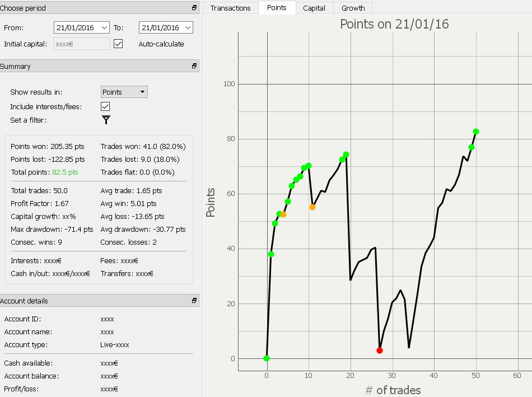Click the '# of trades' axis label
This screenshot has height=397, width=532.
(x=393, y=390)
